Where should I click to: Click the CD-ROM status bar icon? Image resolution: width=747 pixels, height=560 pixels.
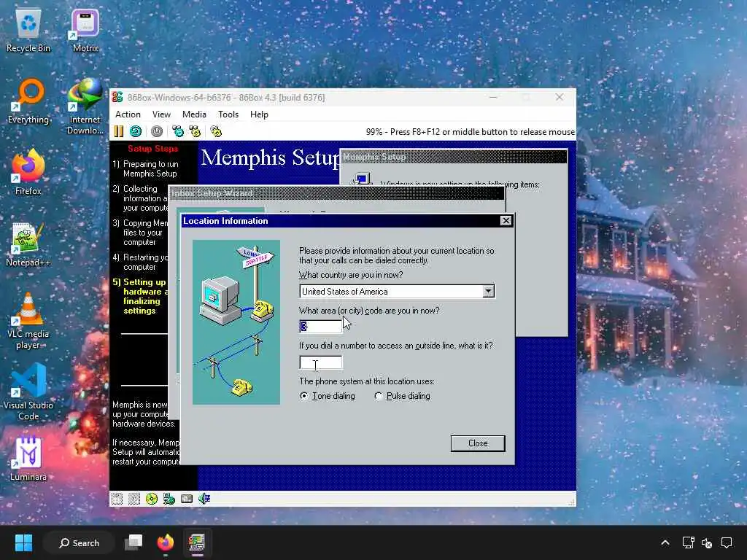[152, 499]
